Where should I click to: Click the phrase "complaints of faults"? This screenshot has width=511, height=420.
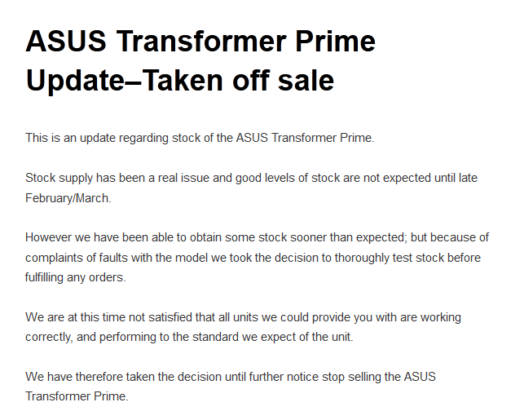pos(79,258)
